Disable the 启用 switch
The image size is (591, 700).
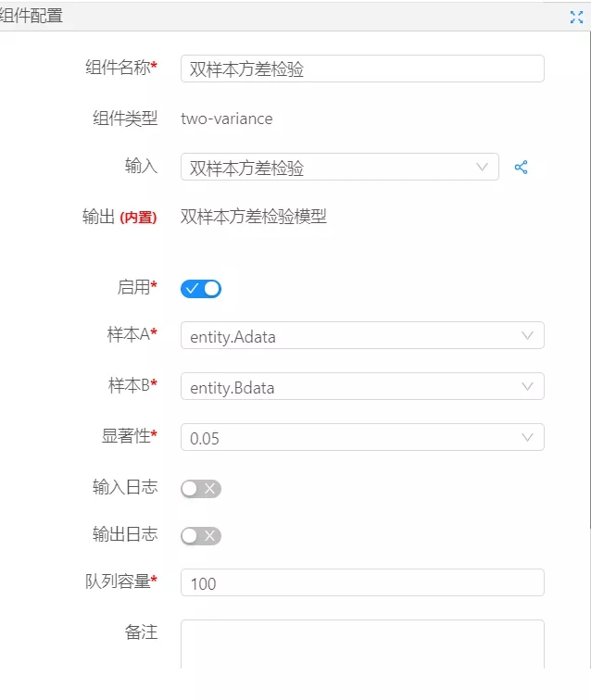tap(201, 288)
